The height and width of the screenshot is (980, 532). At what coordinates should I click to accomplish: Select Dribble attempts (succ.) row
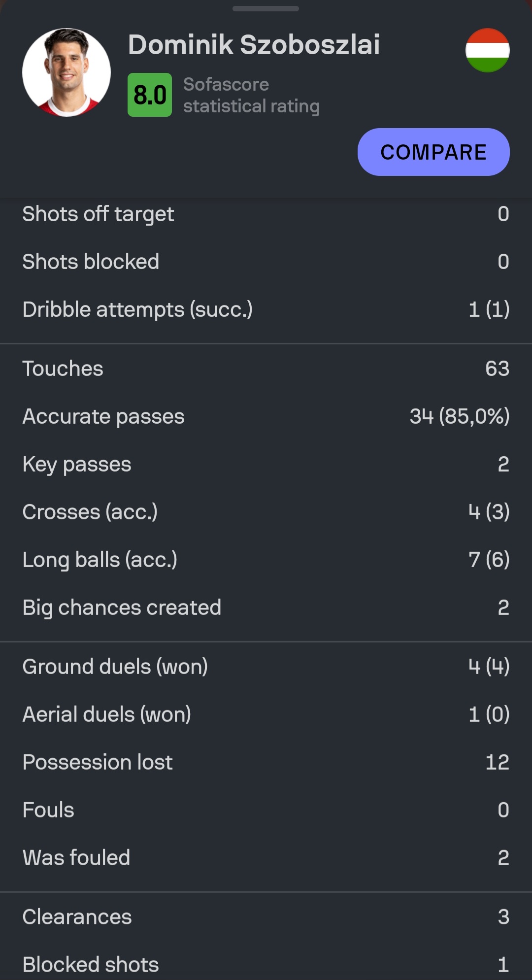coord(266,309)
